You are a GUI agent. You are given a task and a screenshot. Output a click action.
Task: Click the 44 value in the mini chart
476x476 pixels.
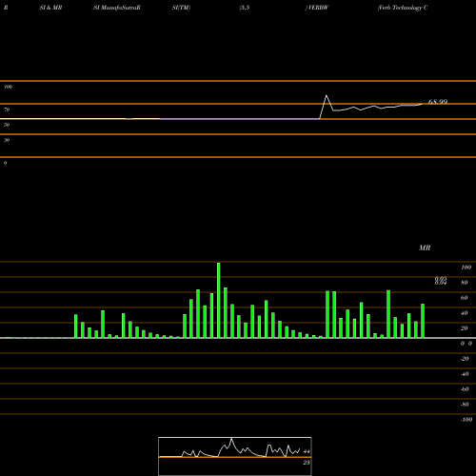tap(307, 451)
